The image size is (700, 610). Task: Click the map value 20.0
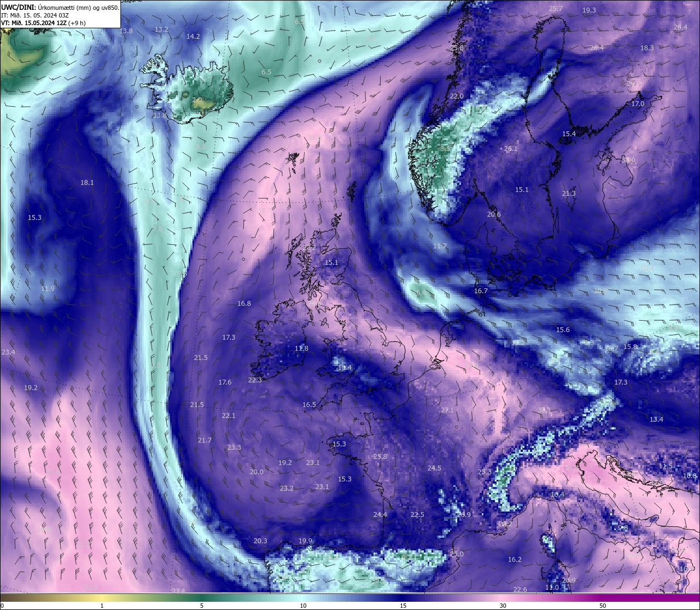point(256,472)
